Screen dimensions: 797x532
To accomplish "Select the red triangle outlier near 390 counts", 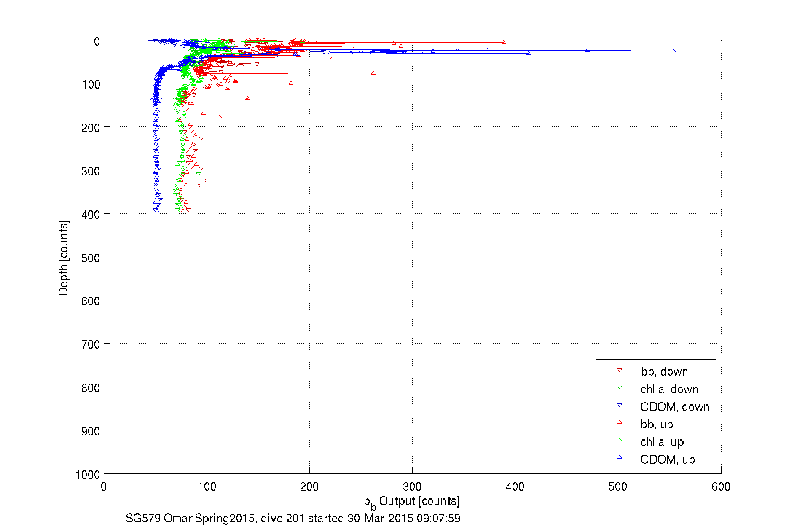I will pos(504,42).
